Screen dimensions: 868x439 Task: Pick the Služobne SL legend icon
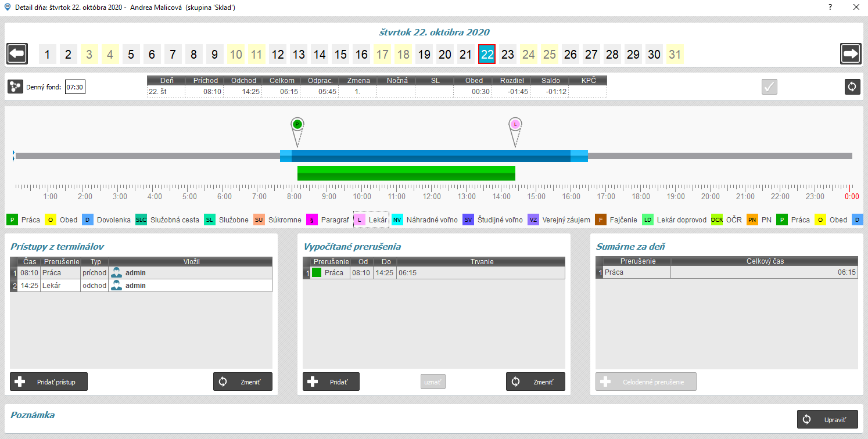point(210,220)
